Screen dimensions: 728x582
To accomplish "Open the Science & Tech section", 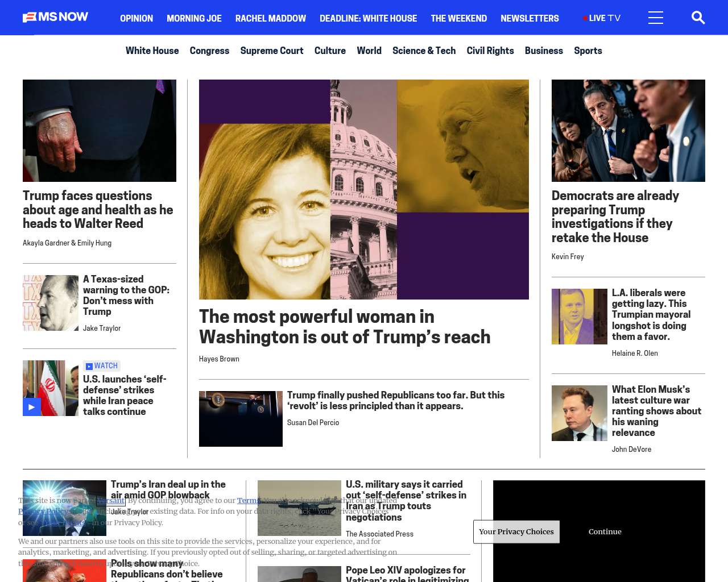I will (424, 51).
